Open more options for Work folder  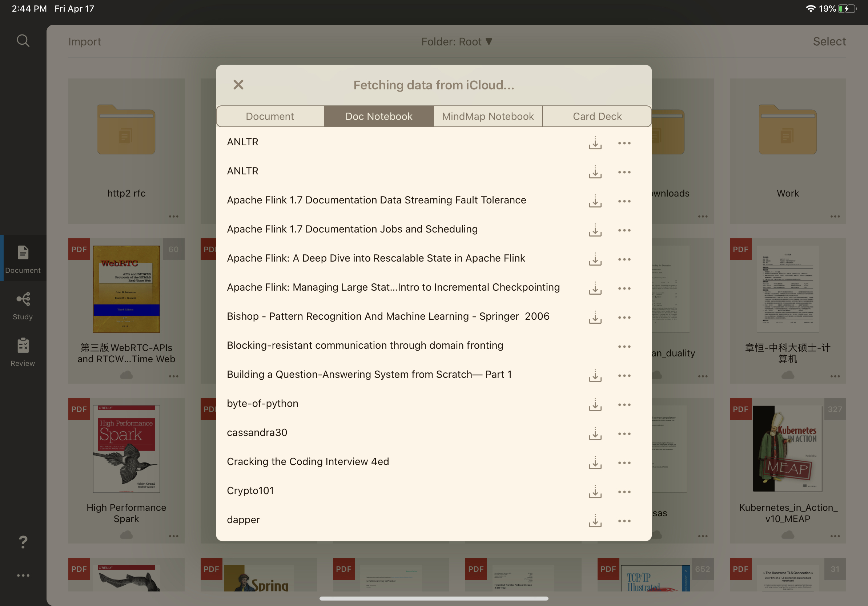[835, 217]
